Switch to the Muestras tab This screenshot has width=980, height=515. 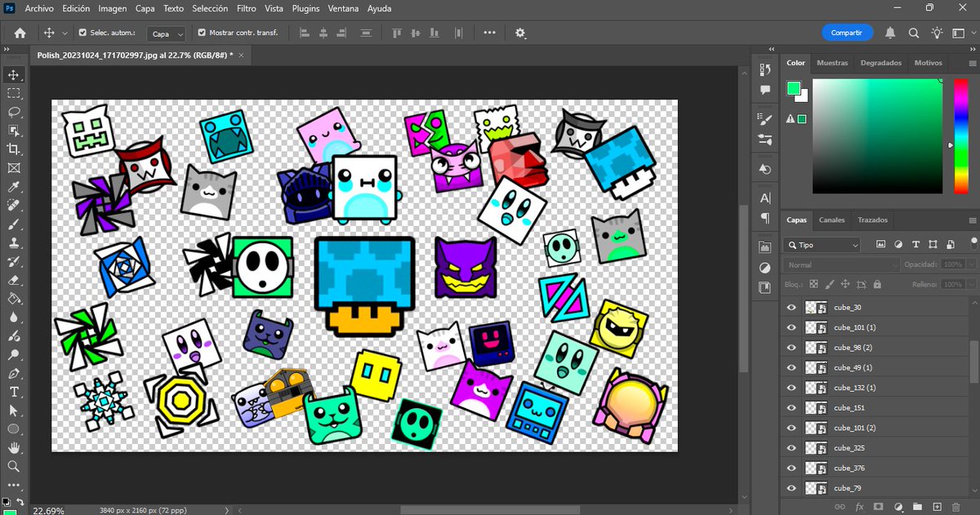(832, 63)
